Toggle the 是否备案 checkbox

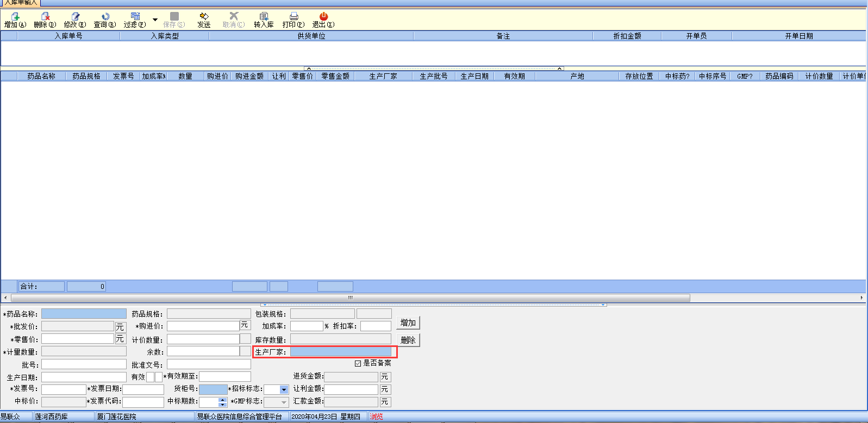[x=358, y=363]
